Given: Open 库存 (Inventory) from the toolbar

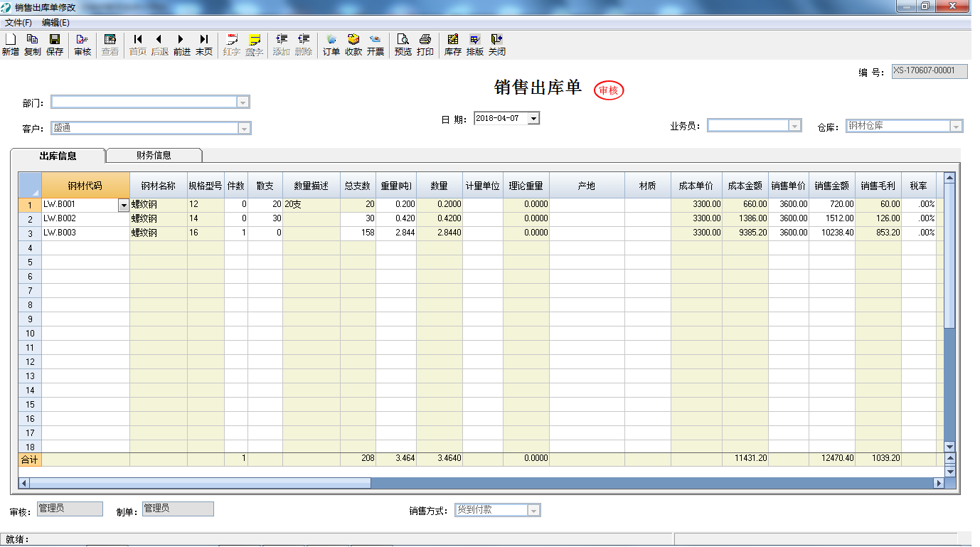Looking at the screenshot, I should point(453,45).
